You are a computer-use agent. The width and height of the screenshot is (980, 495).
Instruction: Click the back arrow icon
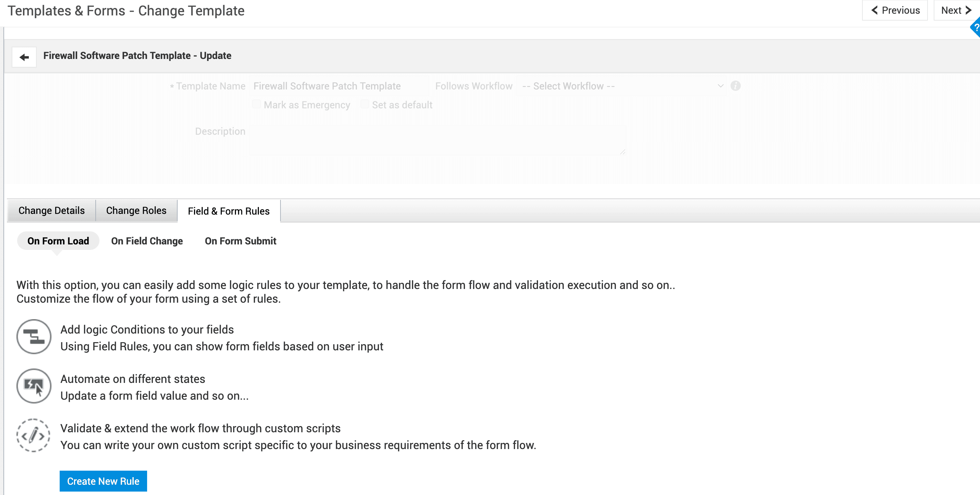(x=24, y=57)
